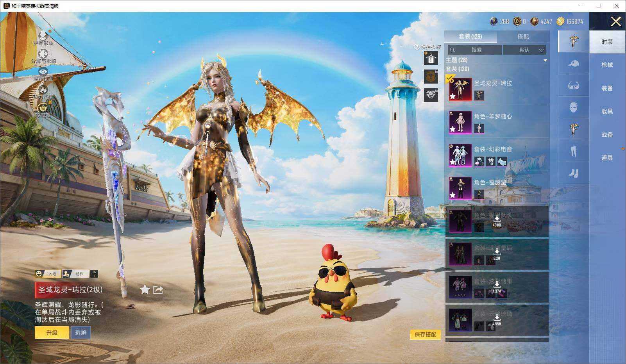The width and height of the screenshot is (626, 364).
Task: Select the face mask category icon
Action: point(573,107)
